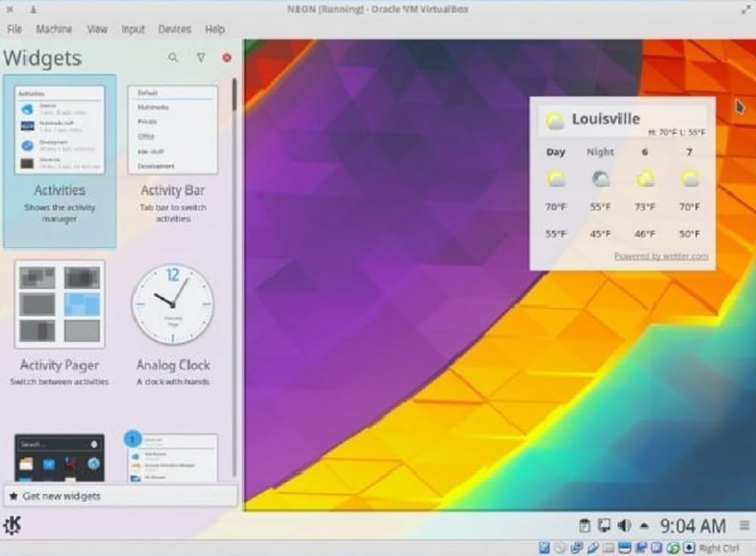Open the 'Powered by wetter.com' link

[661, 256]
